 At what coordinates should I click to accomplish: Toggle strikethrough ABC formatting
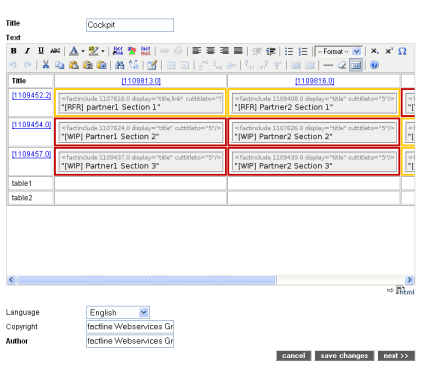(x=55, y=51)
